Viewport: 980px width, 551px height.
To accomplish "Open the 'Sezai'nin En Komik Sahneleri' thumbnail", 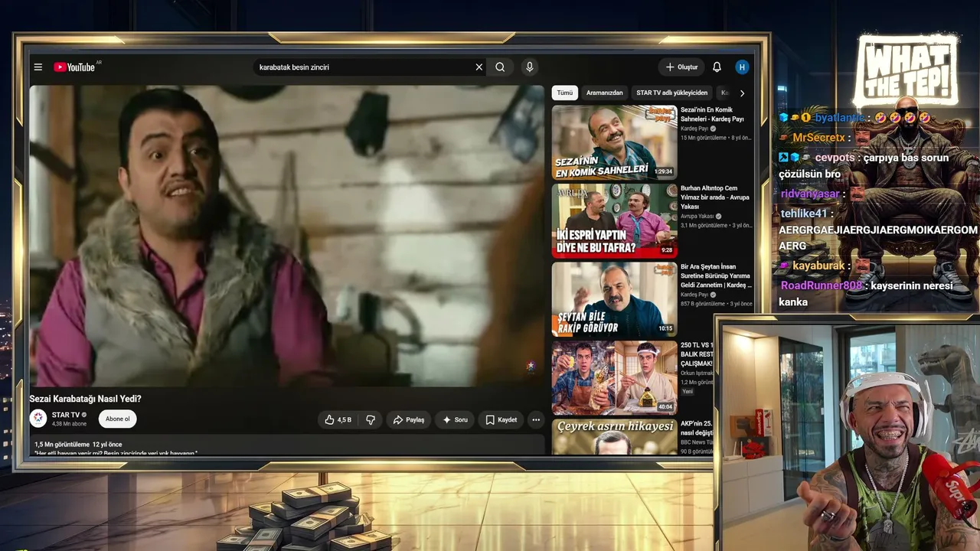I will (x=615, y=142).
